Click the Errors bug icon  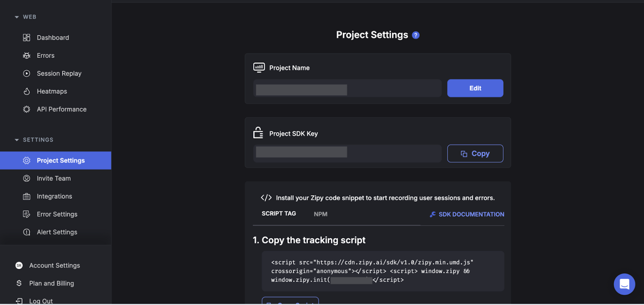(x=27, y=56)
